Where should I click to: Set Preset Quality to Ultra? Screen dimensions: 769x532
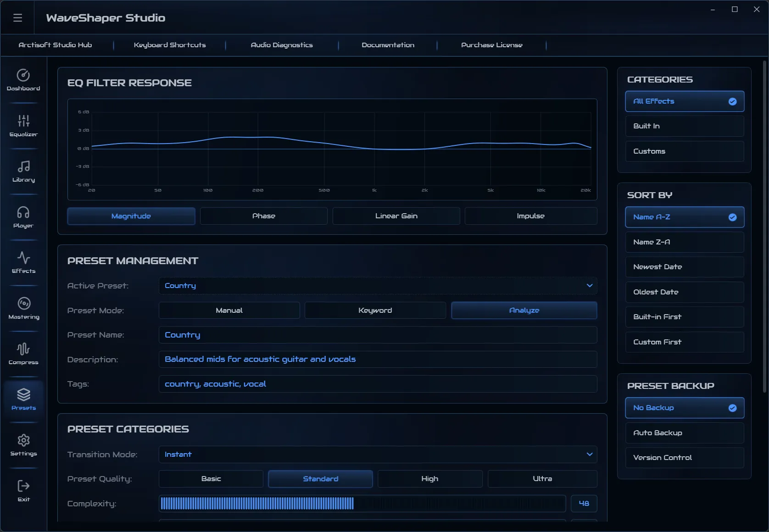(542, 479)
